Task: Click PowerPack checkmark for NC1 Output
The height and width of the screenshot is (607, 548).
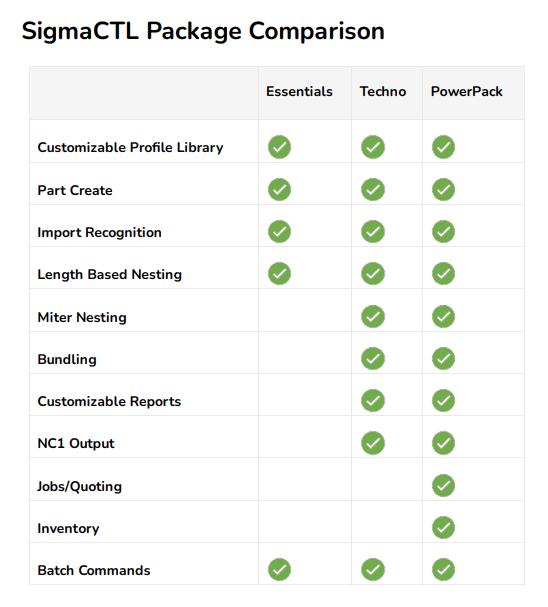Action: pos(444,443)
